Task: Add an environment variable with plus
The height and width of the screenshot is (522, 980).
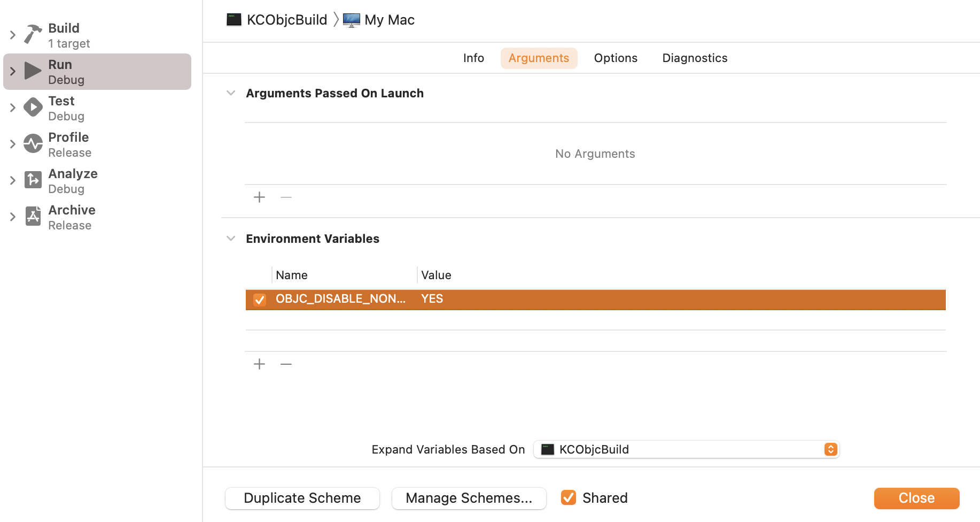Action: click(x=259, y=364)
